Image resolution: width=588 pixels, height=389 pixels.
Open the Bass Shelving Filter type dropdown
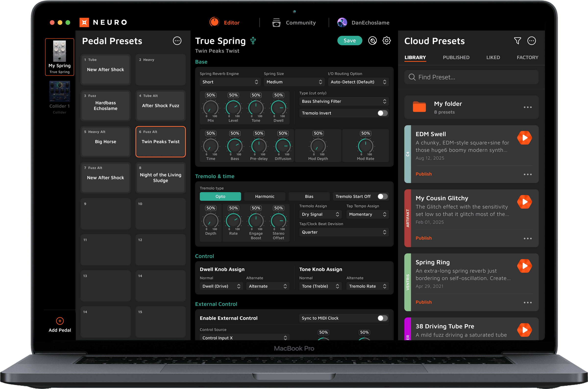click(x=344, y=101)
